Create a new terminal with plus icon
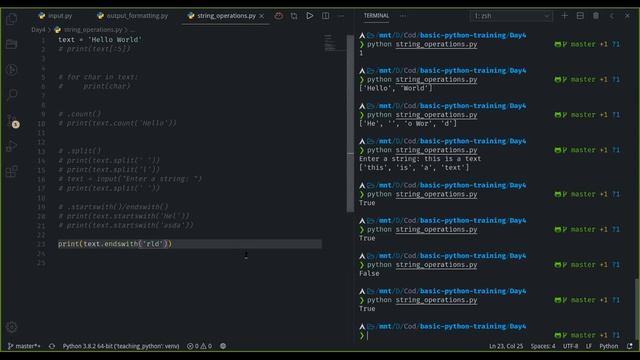Image resolution: width=640 pixels, height=360 pixels. coord(564,16)
